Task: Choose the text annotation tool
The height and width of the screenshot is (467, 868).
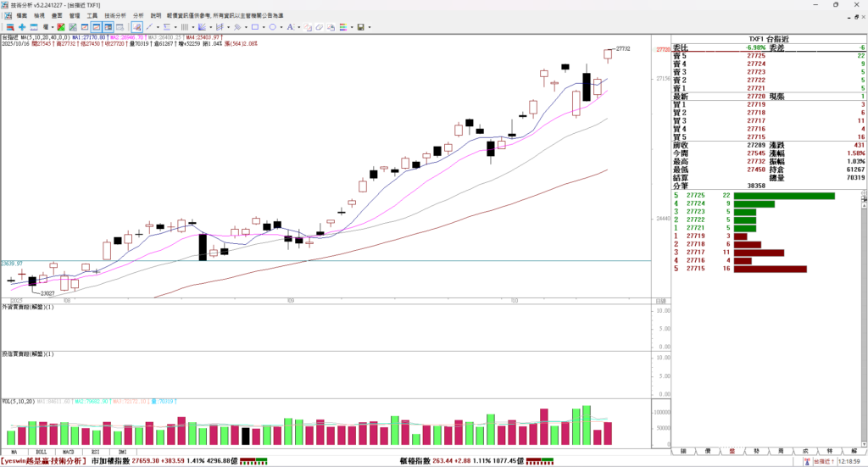Action: 290,27
